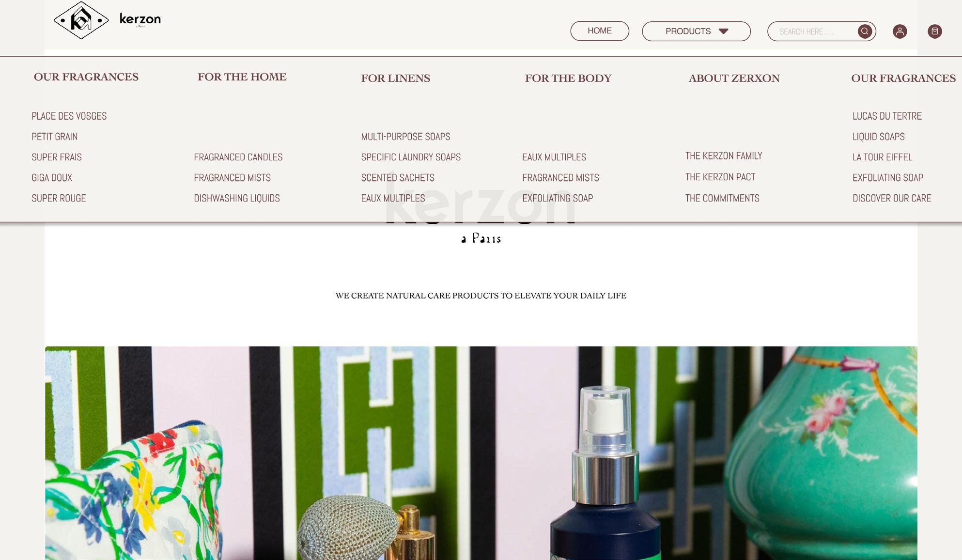This screenshot has width=962, height=560.
Task: Click the search magnifier icon
Action: (x=865, y=31)
